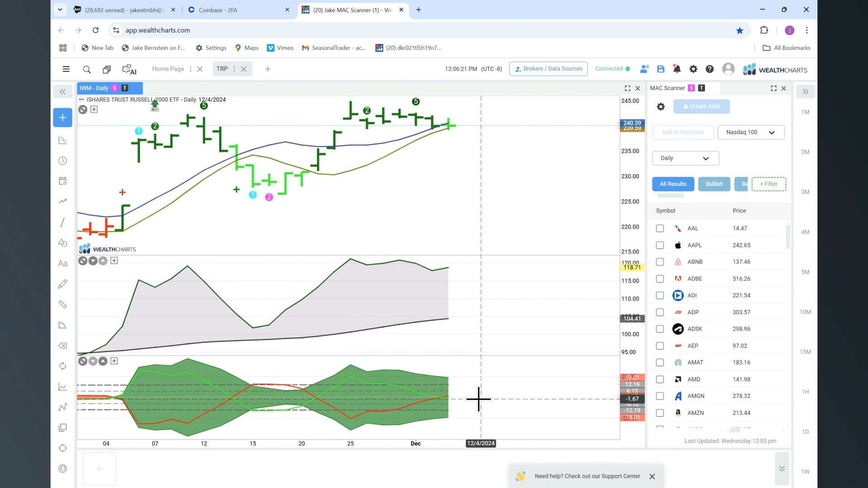This screenshot has height=488, width=868.
Task: Open Home Page tab options dots
Action: click(x=190, y=69)
